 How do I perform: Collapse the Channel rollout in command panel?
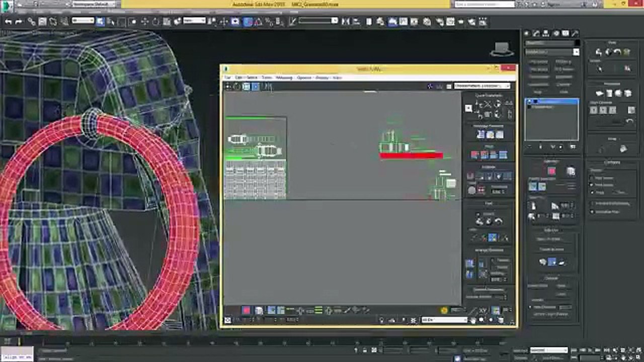[551, 278]
